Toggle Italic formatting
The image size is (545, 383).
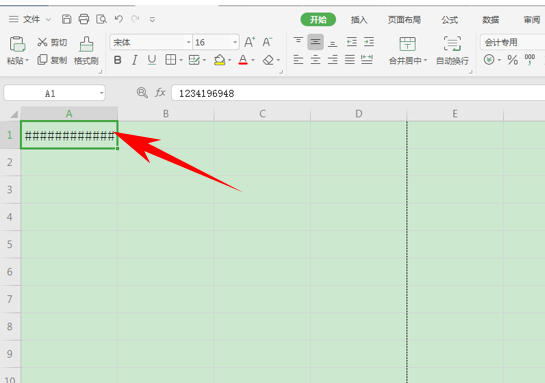pos(135,60)
